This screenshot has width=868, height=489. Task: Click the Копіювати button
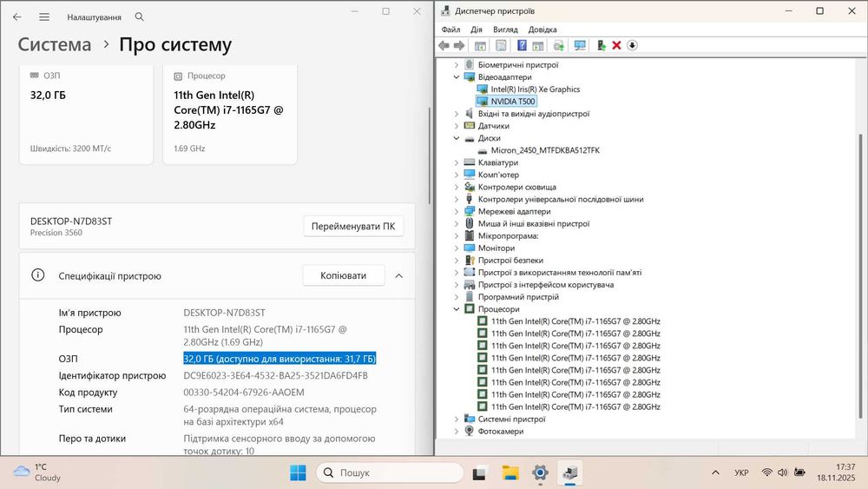click(x=343, y=275)
